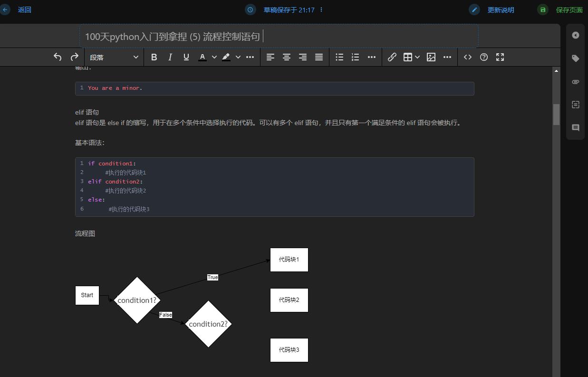Justify text alignment

coord(319,57)
